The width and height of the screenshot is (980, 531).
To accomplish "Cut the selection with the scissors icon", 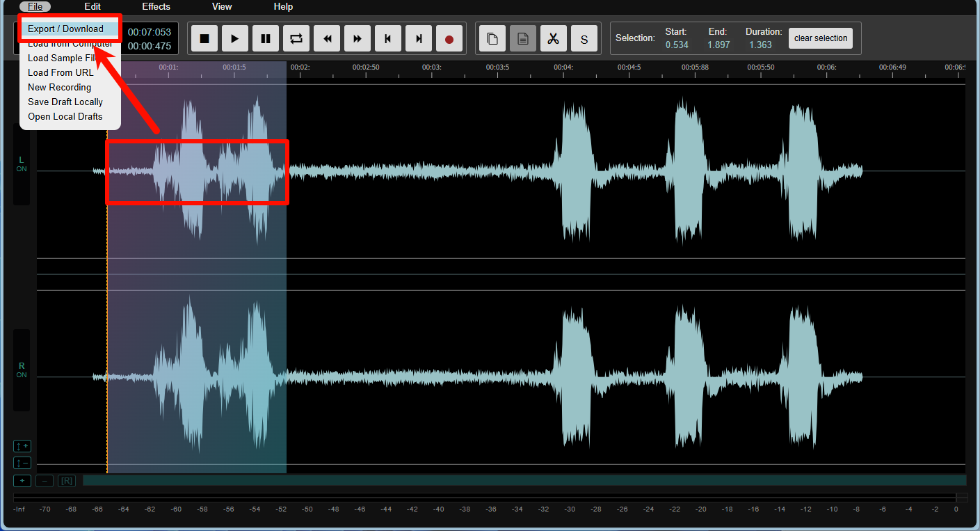I will [554, 39].
